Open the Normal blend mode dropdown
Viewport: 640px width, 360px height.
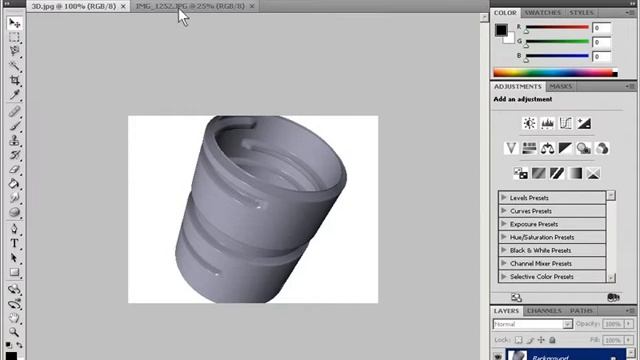533,324
